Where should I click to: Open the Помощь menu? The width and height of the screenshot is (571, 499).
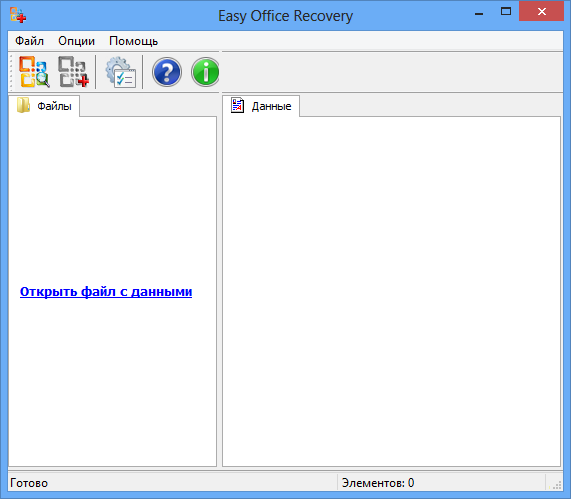(x=133, y=41)
